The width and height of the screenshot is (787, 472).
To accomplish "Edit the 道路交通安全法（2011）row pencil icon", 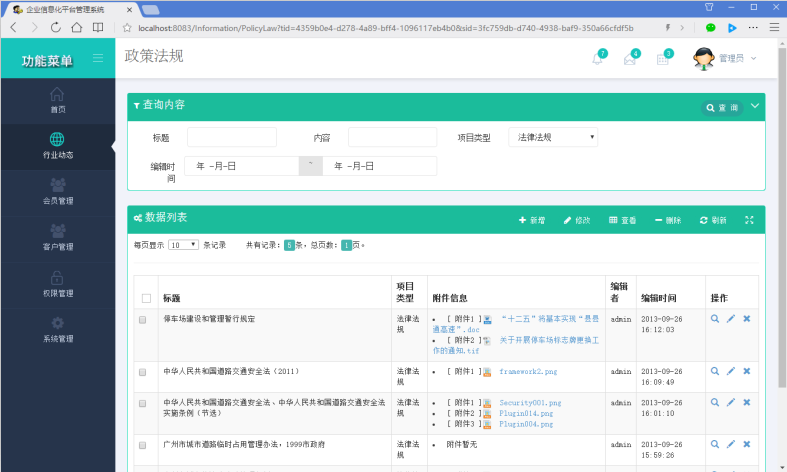I will pos(731,371).
